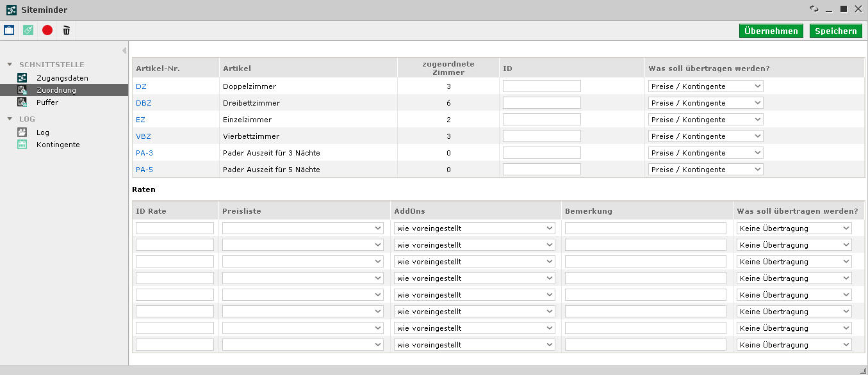
Task: Open Kontingente in the sidebar
Action: click(x=58, y=145)
